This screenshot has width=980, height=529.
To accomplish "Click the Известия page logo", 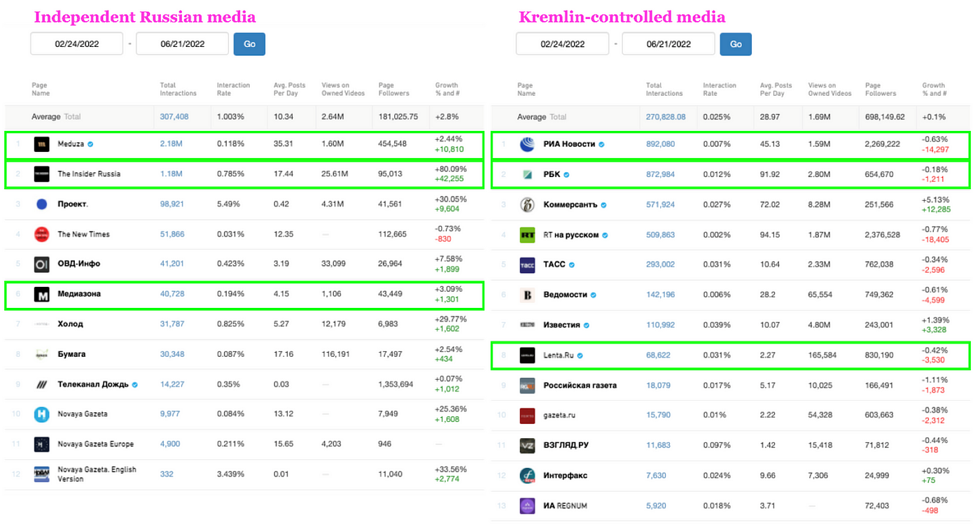I will pos(528,325).
